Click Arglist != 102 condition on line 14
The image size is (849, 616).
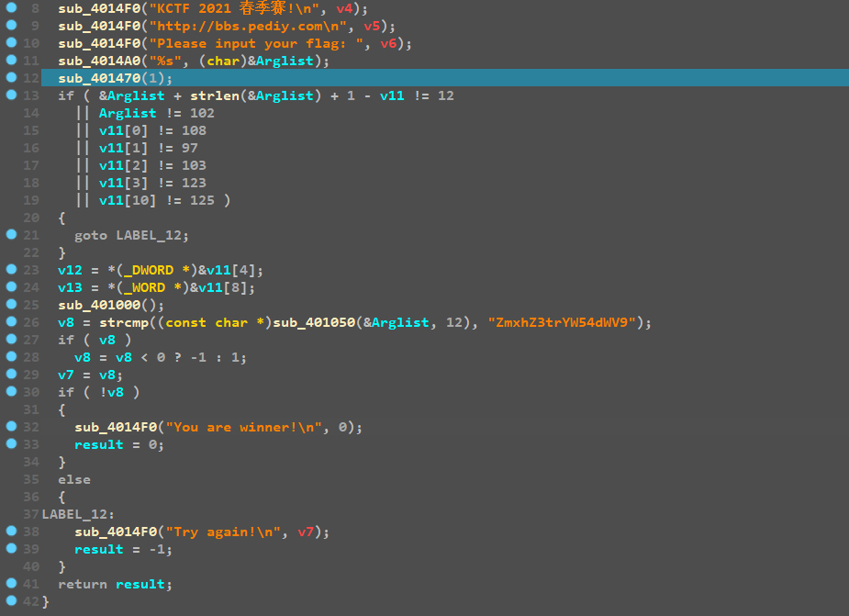[x=156, y=113]
